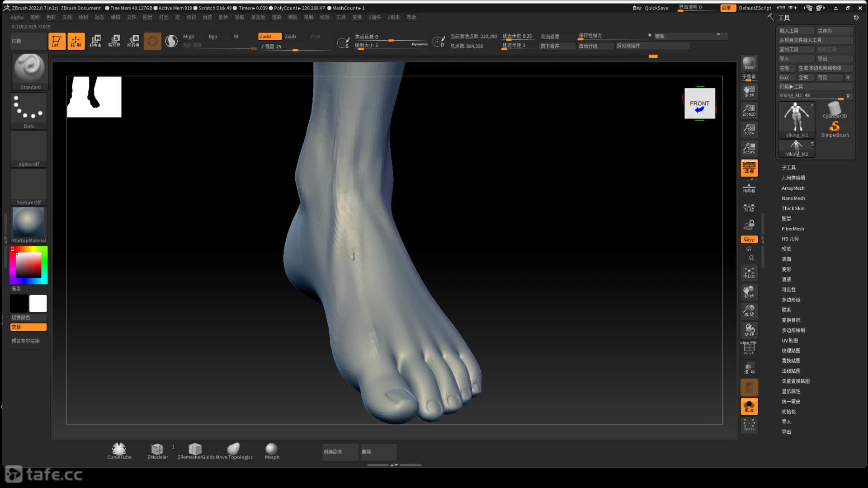
Task: Click the Rotate (旋转) view icon
Action: point(749,330)
